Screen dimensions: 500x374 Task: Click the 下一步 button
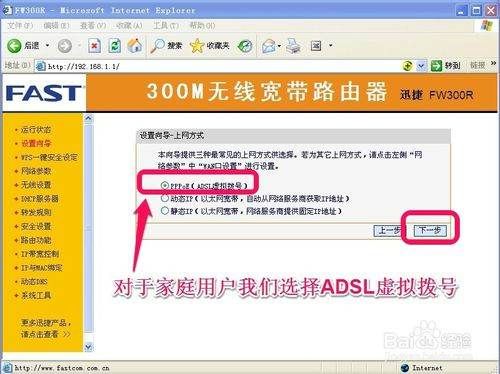(430, 230)
